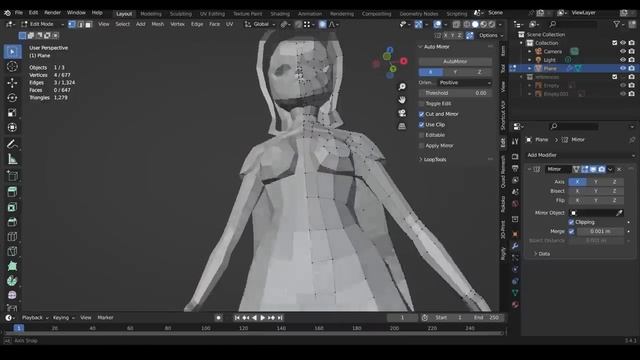
Task: Open the Orientation Positive dropdown
Action: tap(465, 82)
